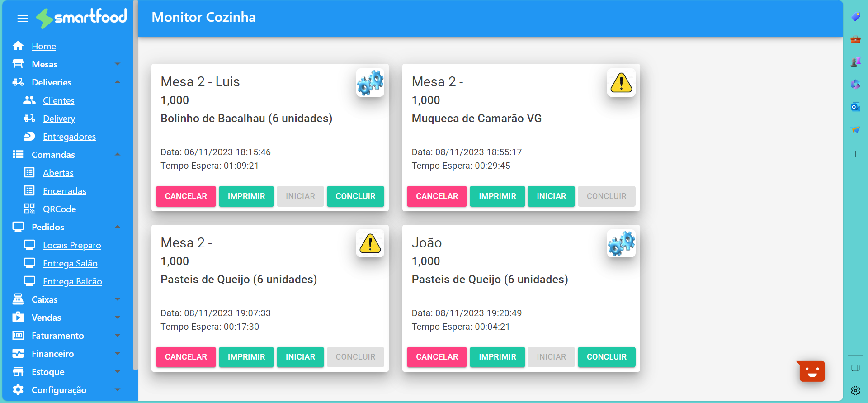The image size is (868, 403).
Task: Click the sidebar vertical scrollbar
Action: pos(135,181)
